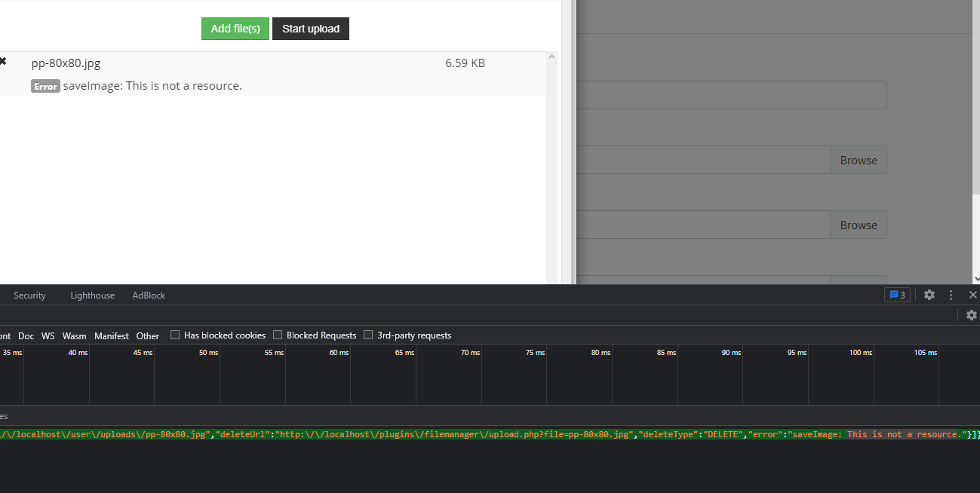Open the upper Browse file picker
This screenshot has width=980, height=493.
point(858,160)
